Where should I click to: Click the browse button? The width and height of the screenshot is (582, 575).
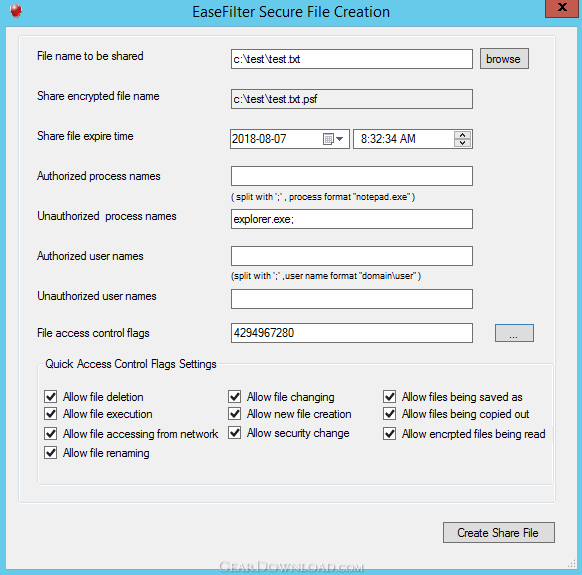(504, 59)
